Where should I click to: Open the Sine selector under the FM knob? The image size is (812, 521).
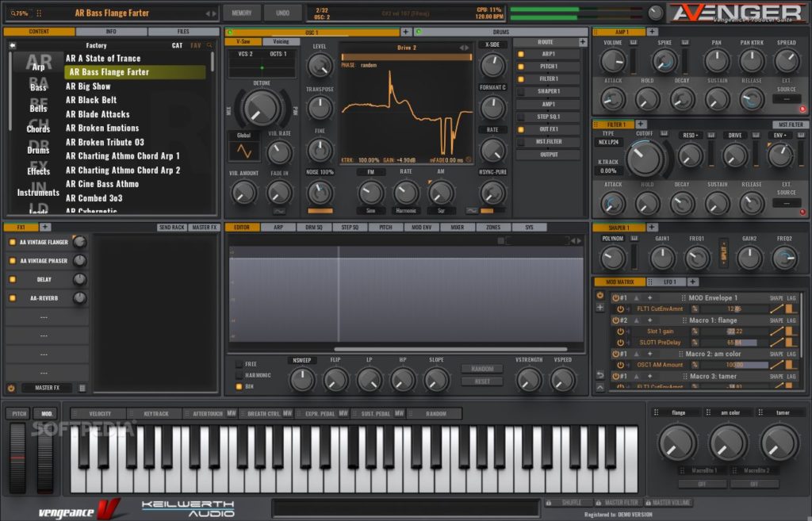tap(371, 211)
